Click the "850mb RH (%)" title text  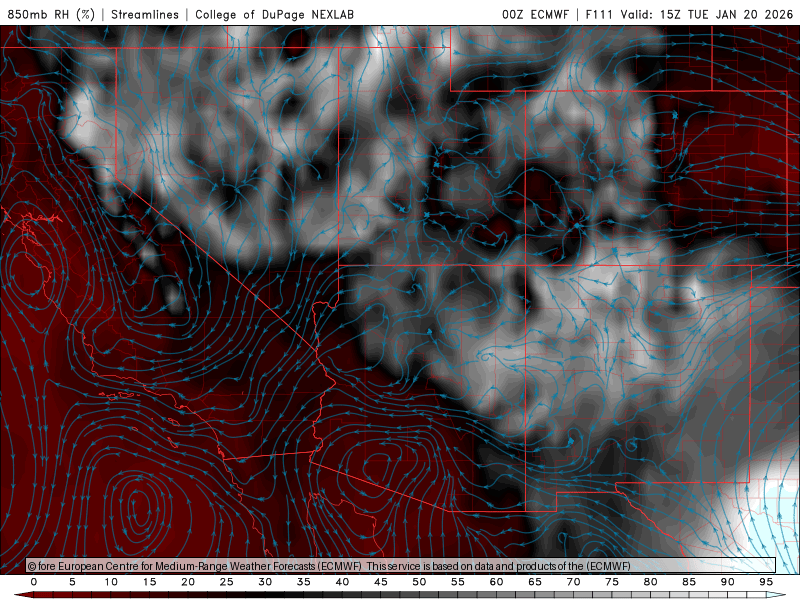point(52,14)
